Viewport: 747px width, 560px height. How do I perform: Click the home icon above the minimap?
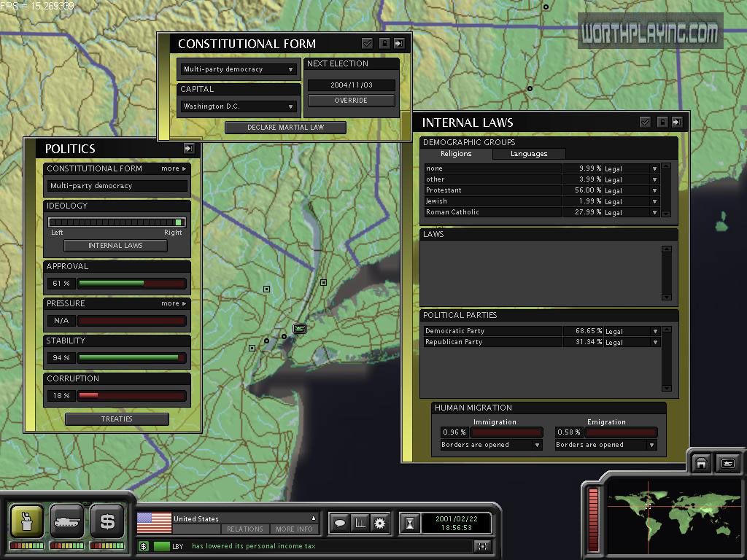[701, 463]
